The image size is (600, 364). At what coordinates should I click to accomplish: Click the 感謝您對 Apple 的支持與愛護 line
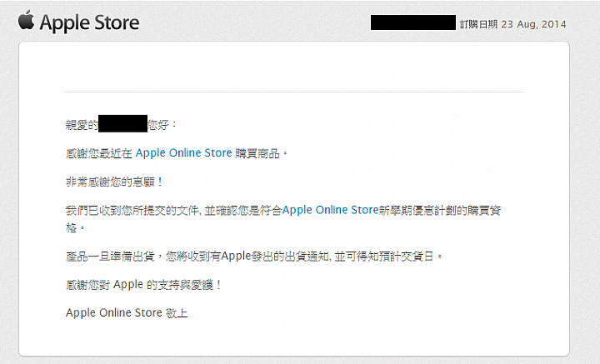143,285
